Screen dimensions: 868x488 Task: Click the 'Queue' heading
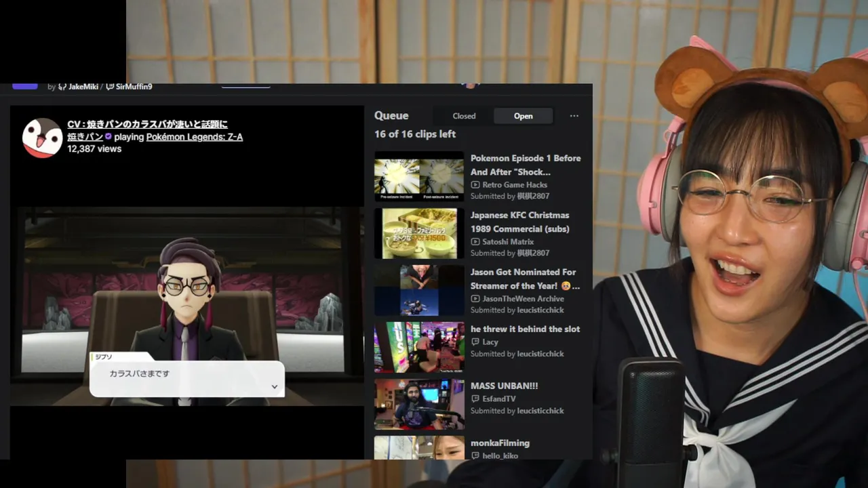click(391, 115)
